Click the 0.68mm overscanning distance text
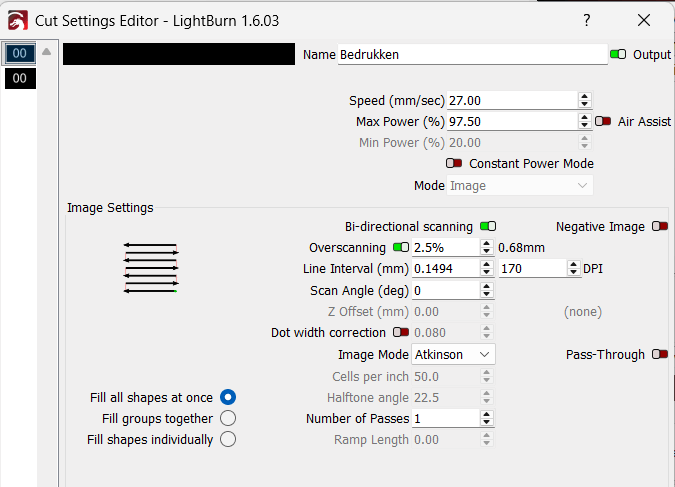Image resolution: width=675 pixels, height=487 pixels. coord(521,248)
